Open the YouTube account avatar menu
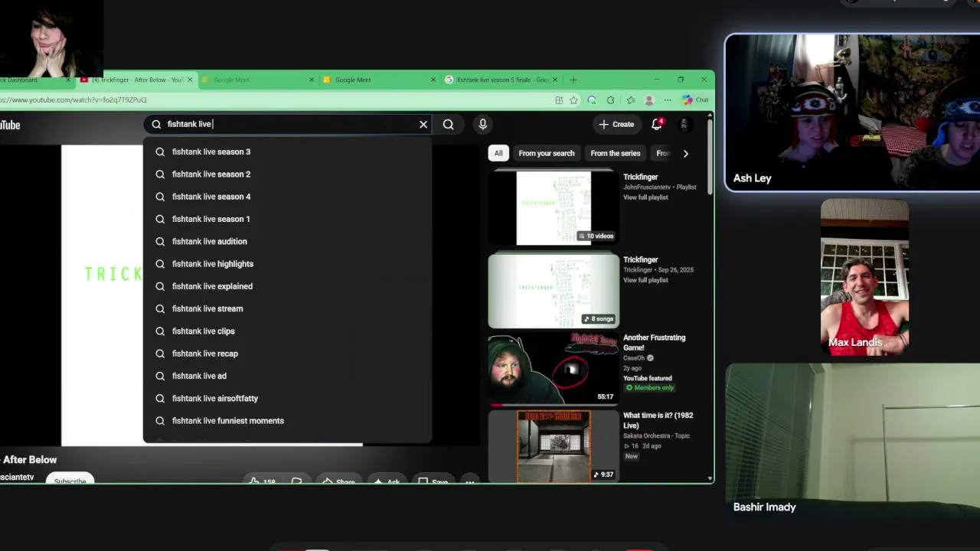The image size is (980, 551). point(684,124)
